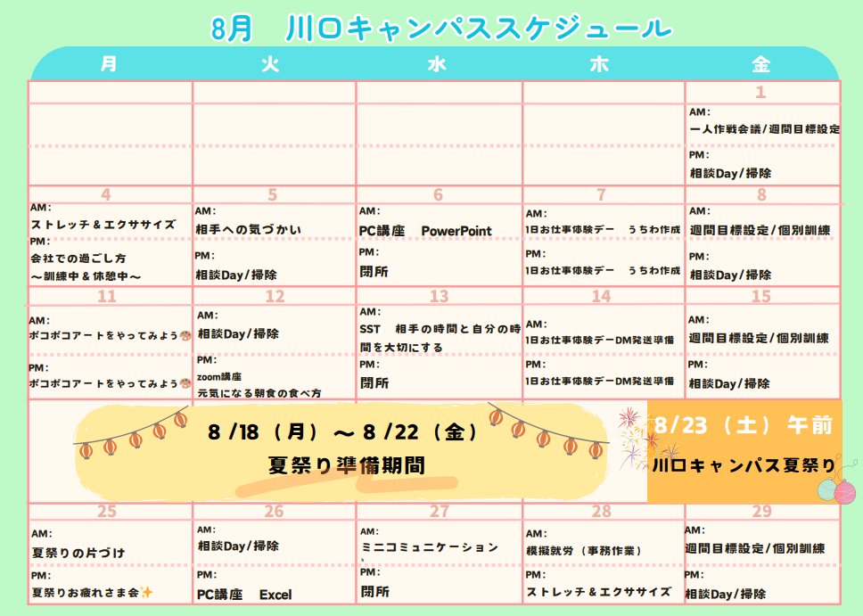Viewport: 863px width, 616px height.
Task: Click the water balloon yo-yo icons
Action: pyautogui.click(x=836, y=489)
